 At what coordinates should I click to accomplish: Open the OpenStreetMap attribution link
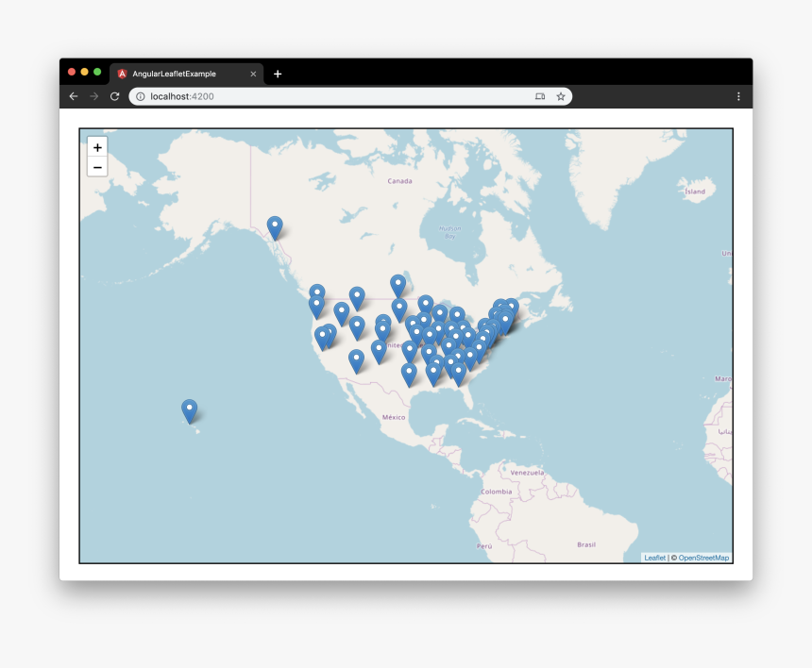[x=703, y=558]
